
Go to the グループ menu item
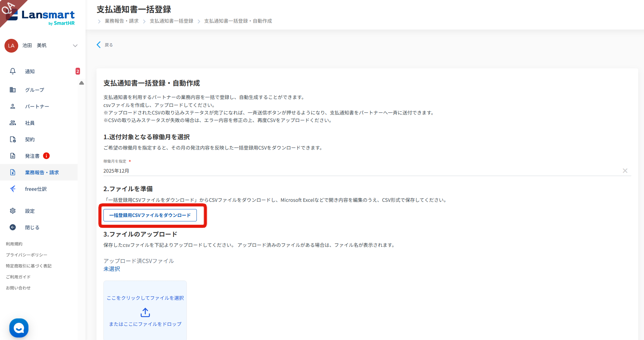(x=35, y=90)
